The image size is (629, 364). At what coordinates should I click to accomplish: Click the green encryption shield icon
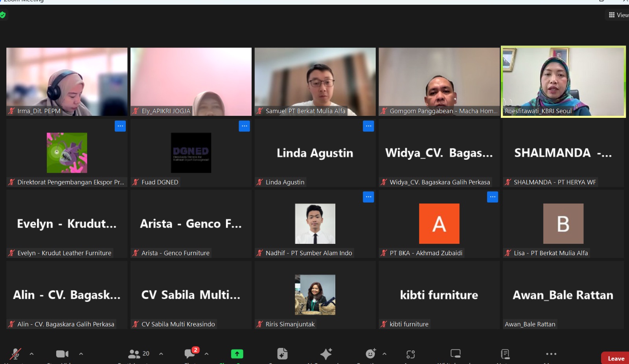click(x=3, y=15)
